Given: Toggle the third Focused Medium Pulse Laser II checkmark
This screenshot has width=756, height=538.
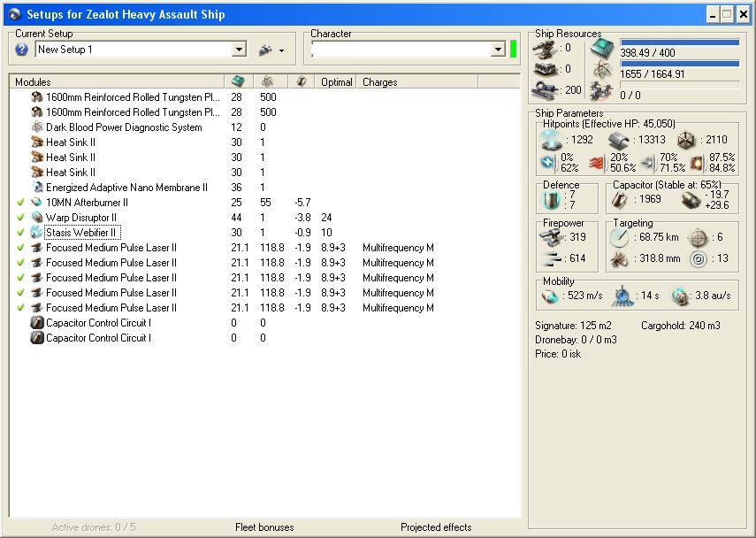Looking at the screenshot, I should click(20, 278).
